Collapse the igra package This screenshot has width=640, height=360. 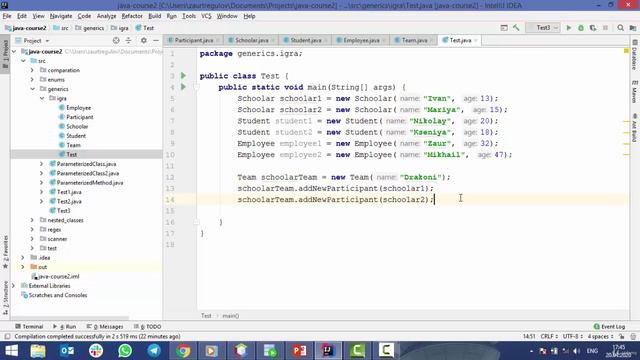[x=42, y=98]
